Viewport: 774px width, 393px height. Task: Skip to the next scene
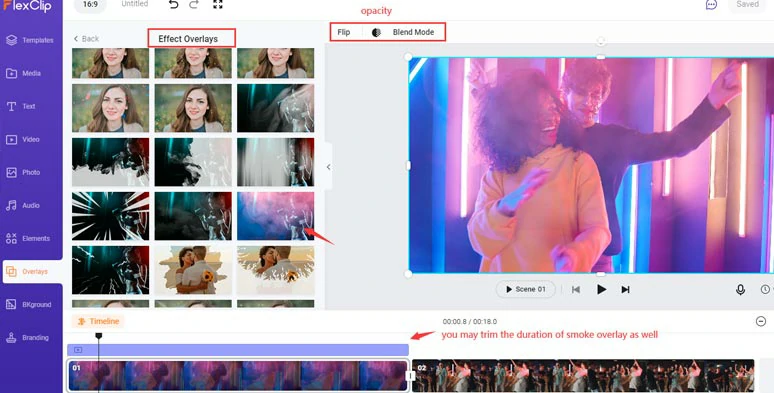point(625,289)
